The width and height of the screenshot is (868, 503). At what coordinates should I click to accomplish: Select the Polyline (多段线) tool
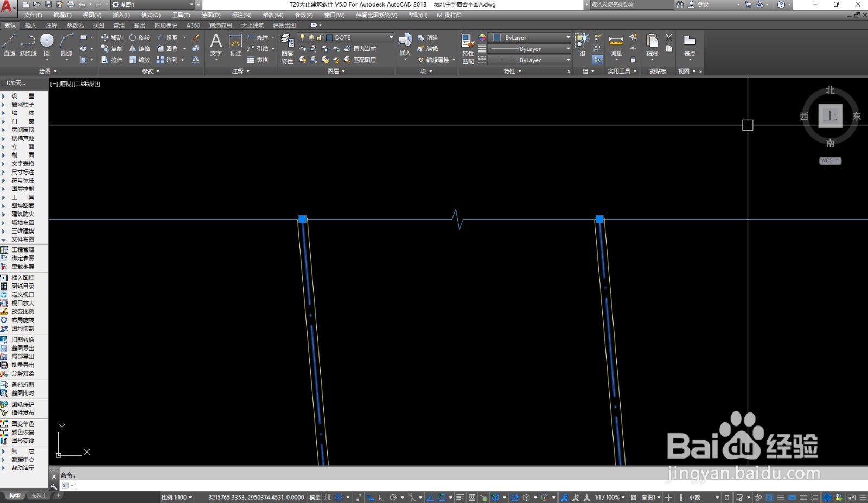28,44
